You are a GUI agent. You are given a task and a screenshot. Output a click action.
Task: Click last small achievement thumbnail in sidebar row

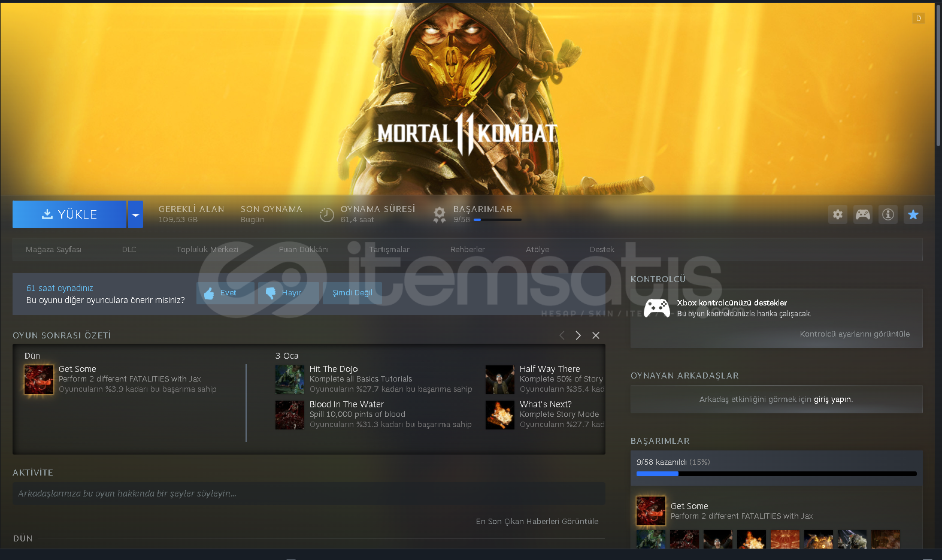tap(886, 538)
